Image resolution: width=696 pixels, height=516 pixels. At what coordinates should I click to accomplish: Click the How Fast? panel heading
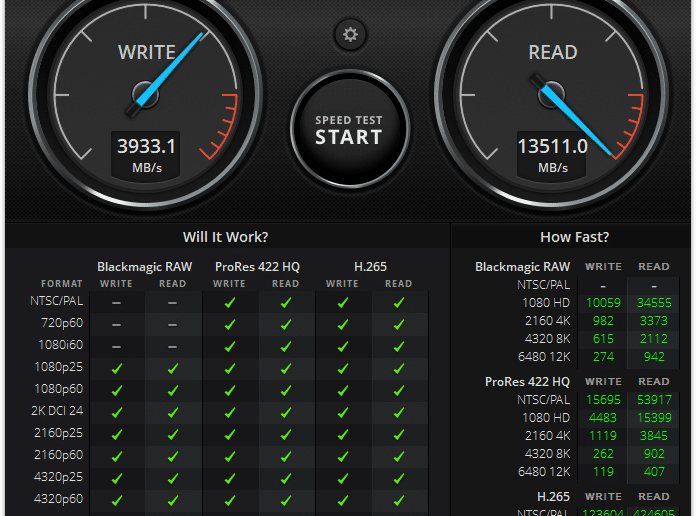[574, 237]
